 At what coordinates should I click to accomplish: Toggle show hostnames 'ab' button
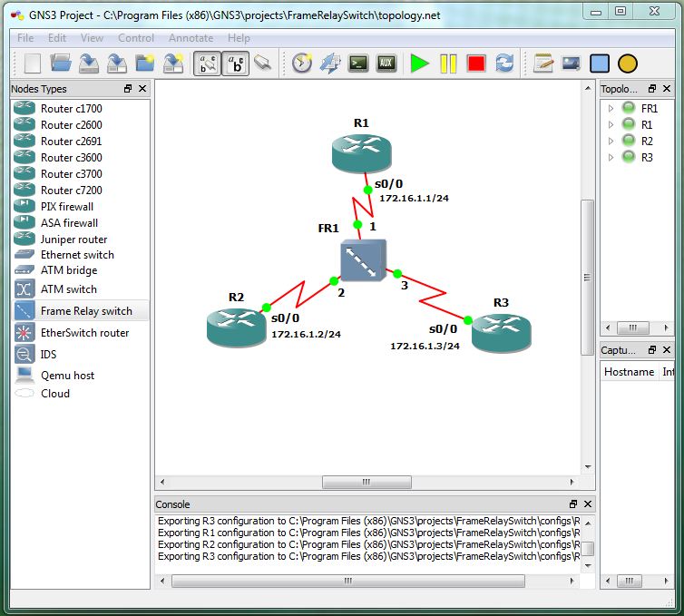pos(236,64)
